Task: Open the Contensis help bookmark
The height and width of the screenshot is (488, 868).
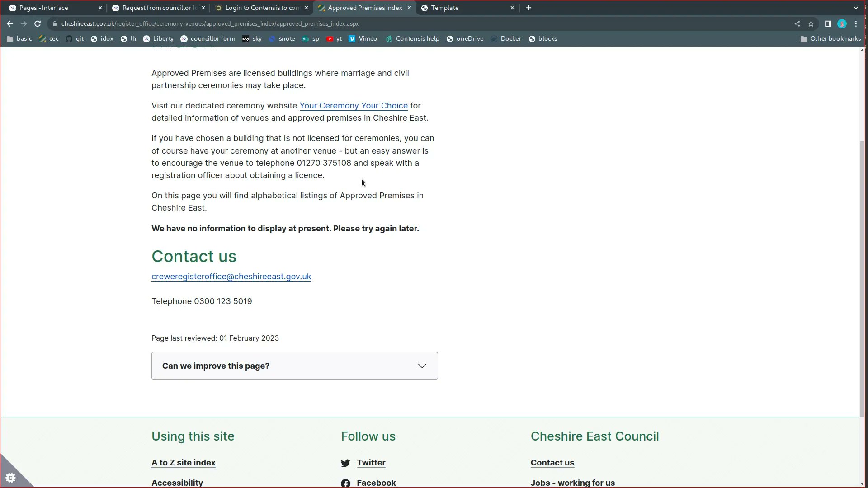Action: pos(412,39)
